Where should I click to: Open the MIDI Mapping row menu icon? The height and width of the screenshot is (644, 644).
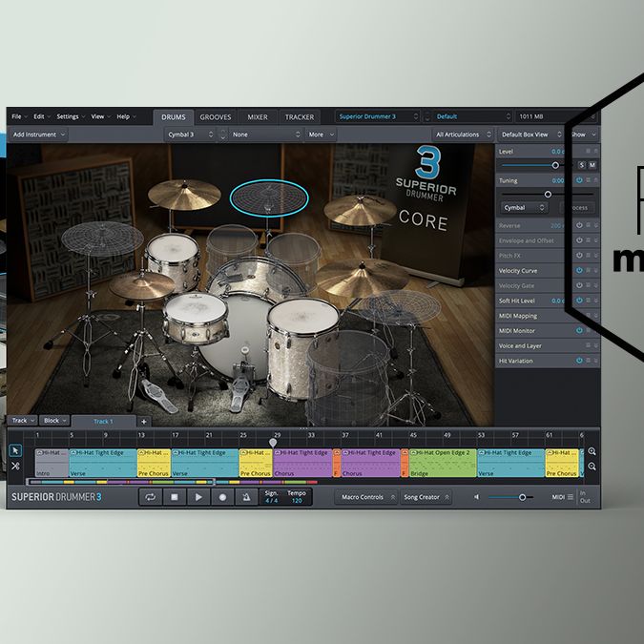tap(588, 316)
